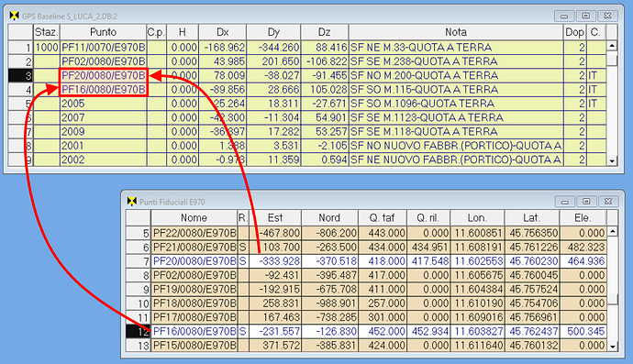Image resolution: width=633 pixels, height=364 pixels.
Task: Minimize the GPS Baseline window
Action: pos(564,17)
